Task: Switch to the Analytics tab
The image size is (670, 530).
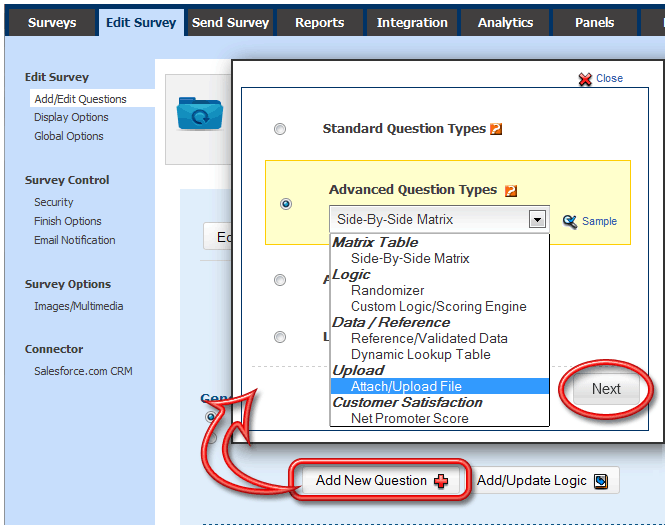Action: click(x=505, y=22)
